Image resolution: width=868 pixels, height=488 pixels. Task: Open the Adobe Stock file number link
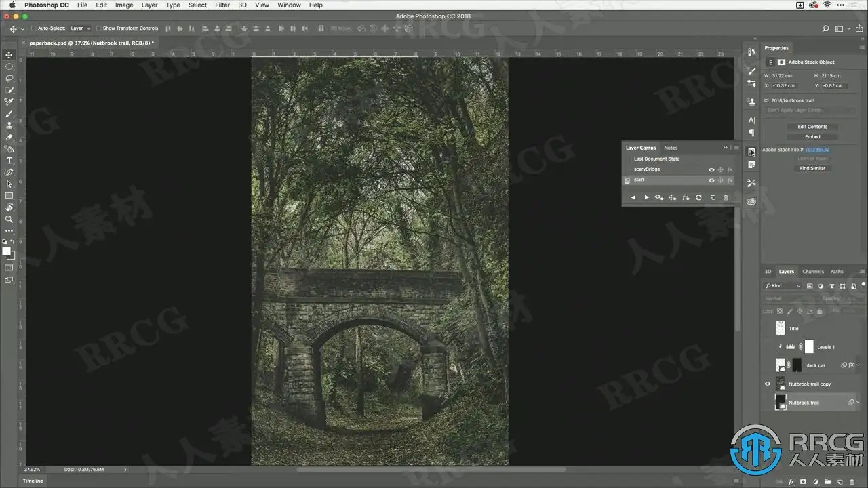818,150
